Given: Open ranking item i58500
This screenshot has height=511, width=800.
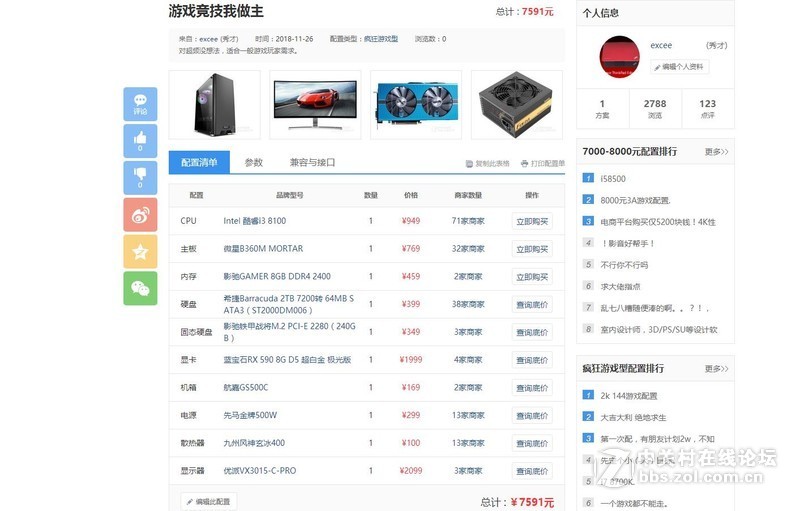Looking at the screenshot, I should point(613,178).
